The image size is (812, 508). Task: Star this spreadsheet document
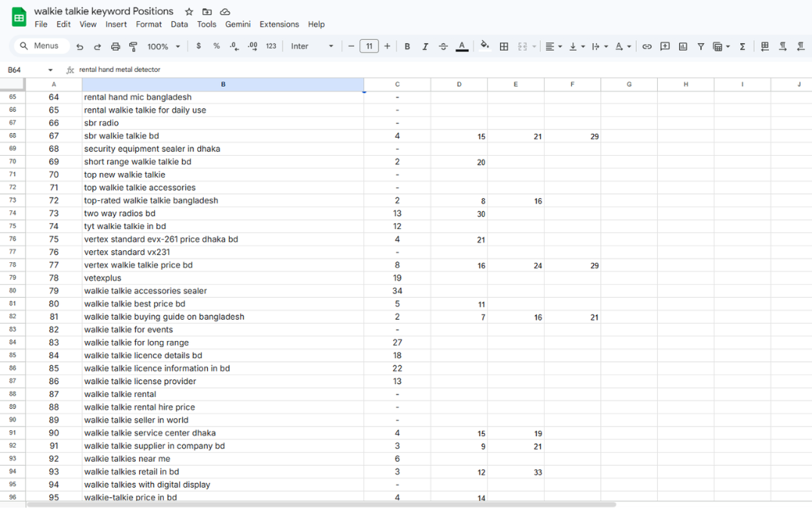click(189, 12)
